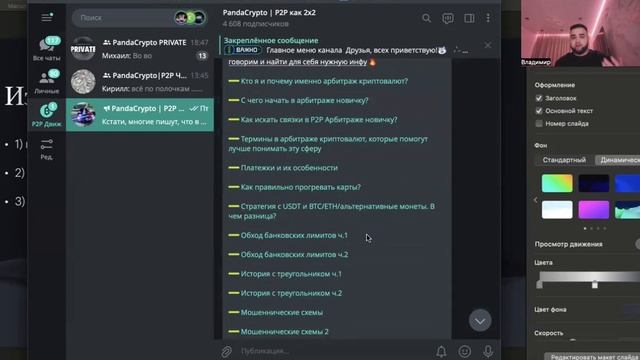Click the account avatars in search bar
640x360 pixels.
point(190,18)
